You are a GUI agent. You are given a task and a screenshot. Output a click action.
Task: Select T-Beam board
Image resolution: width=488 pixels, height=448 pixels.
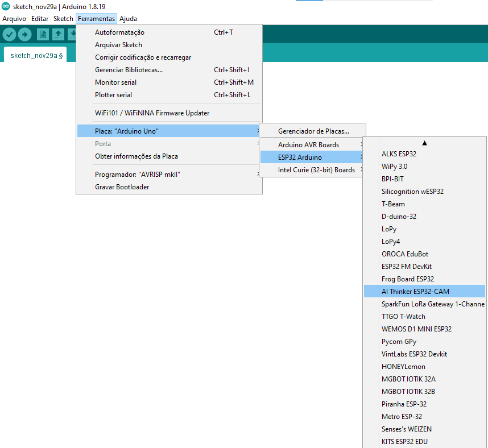tap(424, 204)
